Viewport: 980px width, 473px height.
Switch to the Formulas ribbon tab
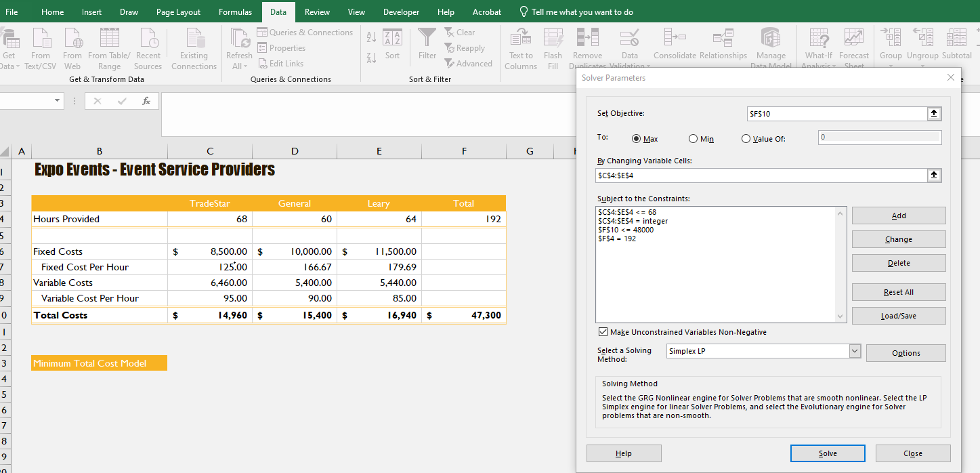[235, 12]
